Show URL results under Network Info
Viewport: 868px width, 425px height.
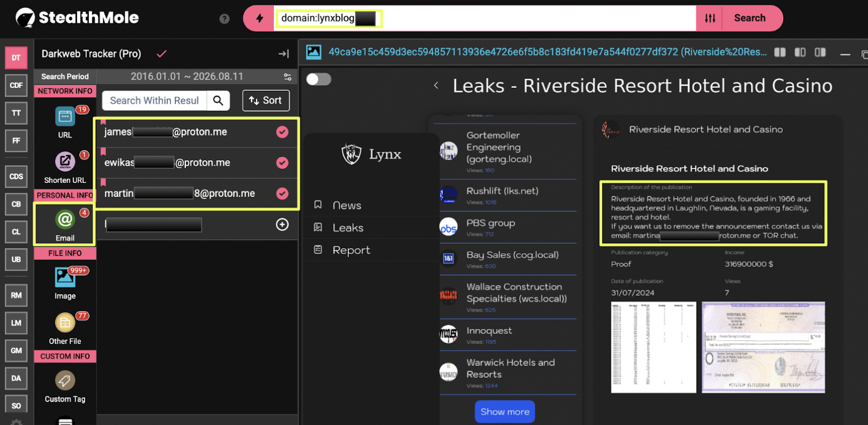click(x=65, y=122)
